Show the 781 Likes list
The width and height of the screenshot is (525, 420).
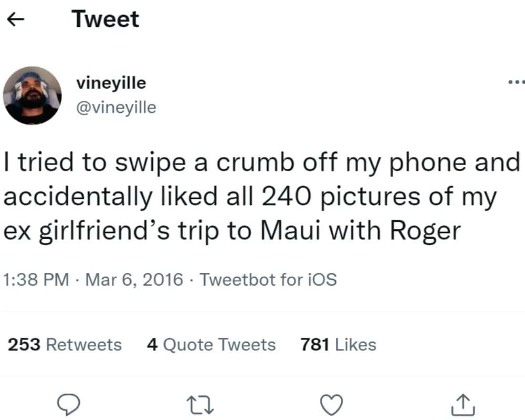(x=338, y=345)
